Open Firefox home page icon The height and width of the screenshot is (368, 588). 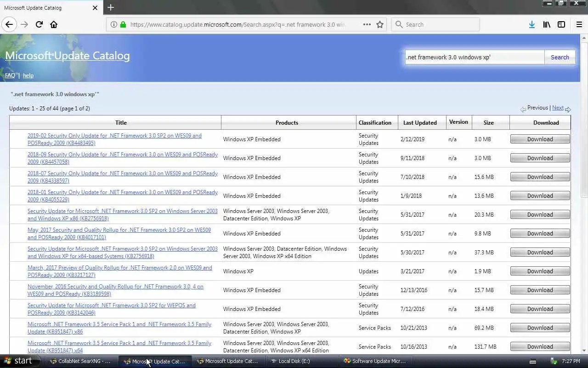(54, 24)
